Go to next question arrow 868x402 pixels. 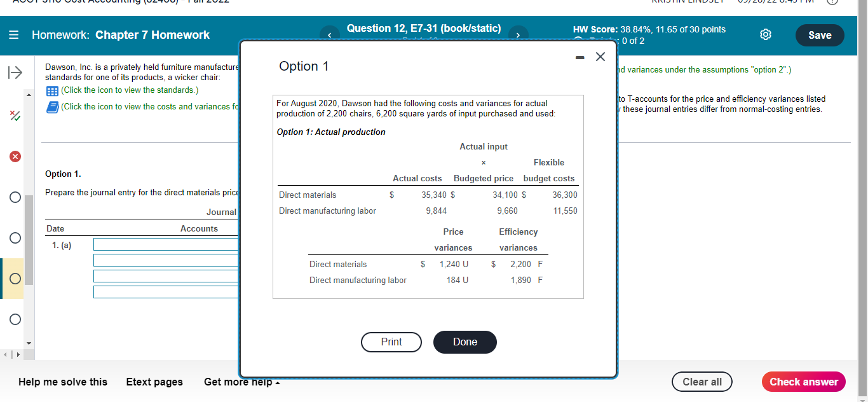coord(518,35)
